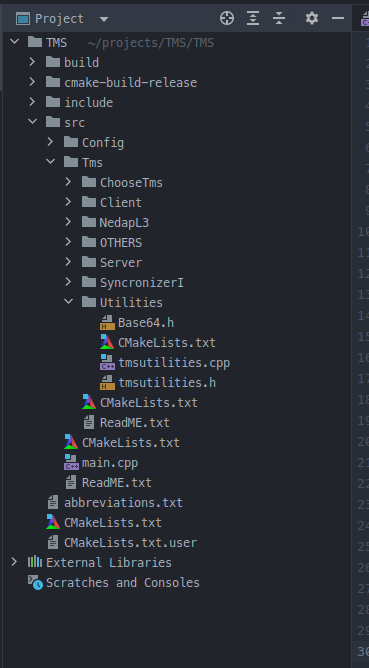
Task: Click the tmsutilities.cpp C++ file icon
Action: pos(107,363)
